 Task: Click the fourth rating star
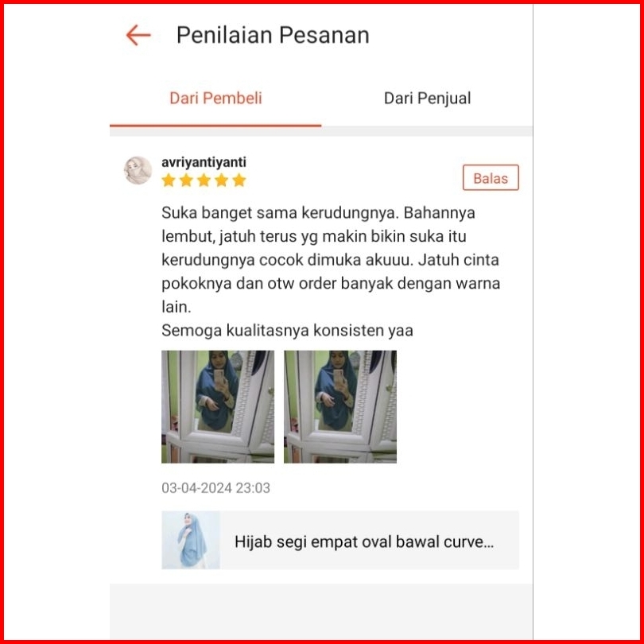tap(221, 180)
